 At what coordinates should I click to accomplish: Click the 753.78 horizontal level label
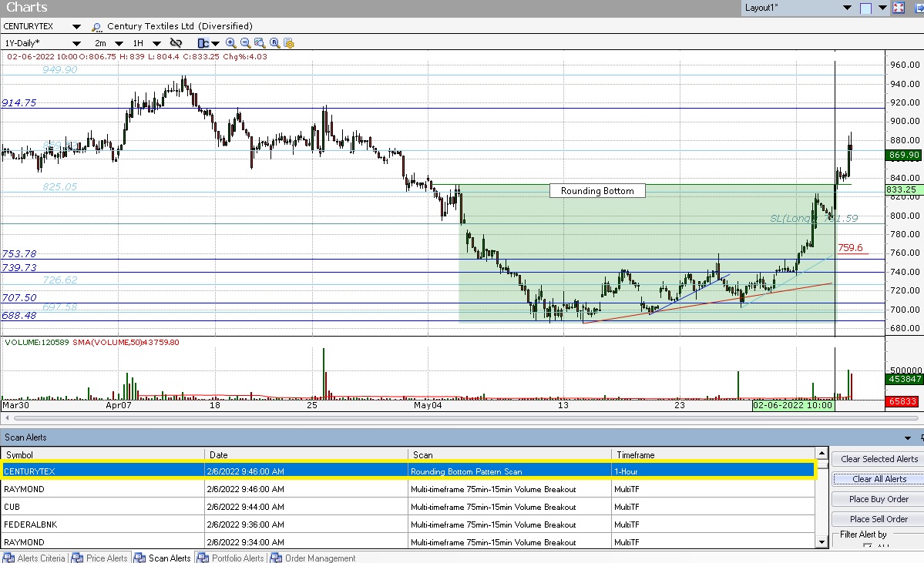(18, 254)
